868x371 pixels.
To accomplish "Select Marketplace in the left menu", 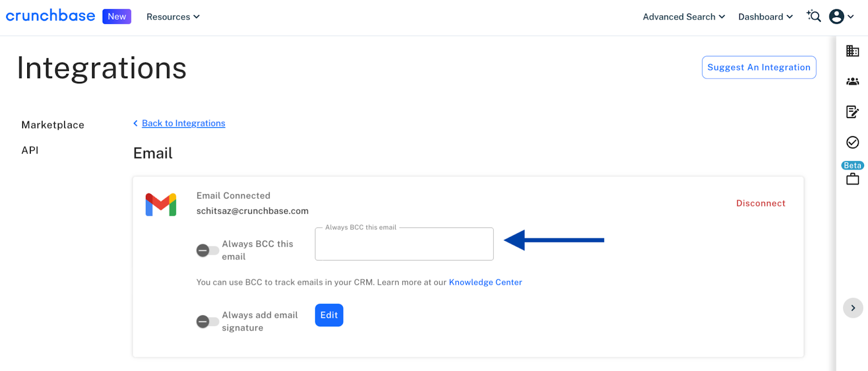I will click(53, 125).
